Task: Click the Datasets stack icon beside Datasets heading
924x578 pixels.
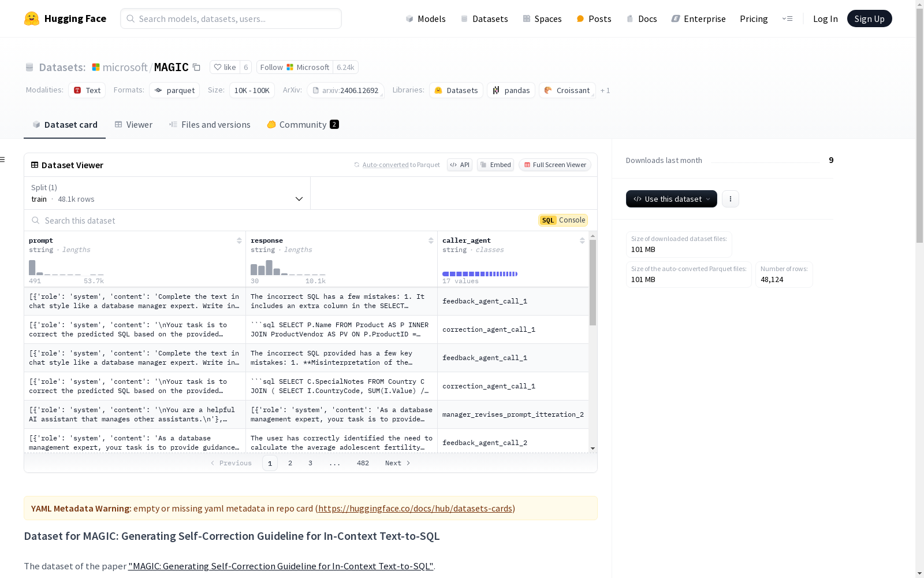Action: tap(29, 67)
